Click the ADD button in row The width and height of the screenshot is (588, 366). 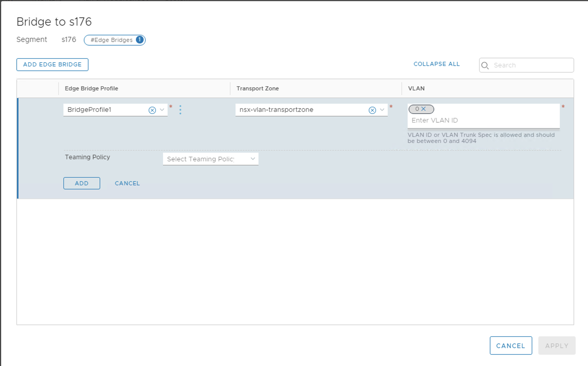(82, 183)
